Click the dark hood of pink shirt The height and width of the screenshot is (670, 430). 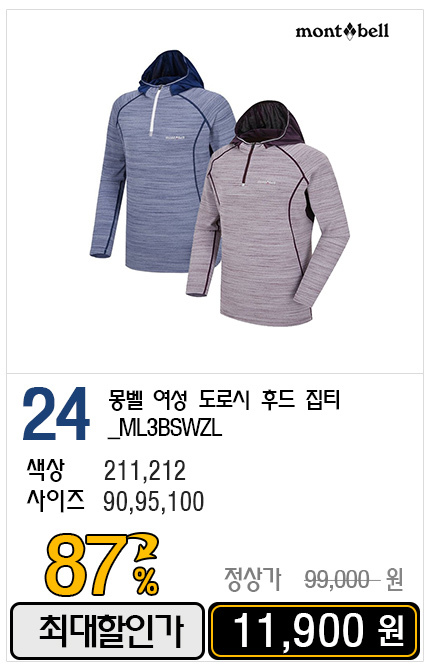pos(269,123)
